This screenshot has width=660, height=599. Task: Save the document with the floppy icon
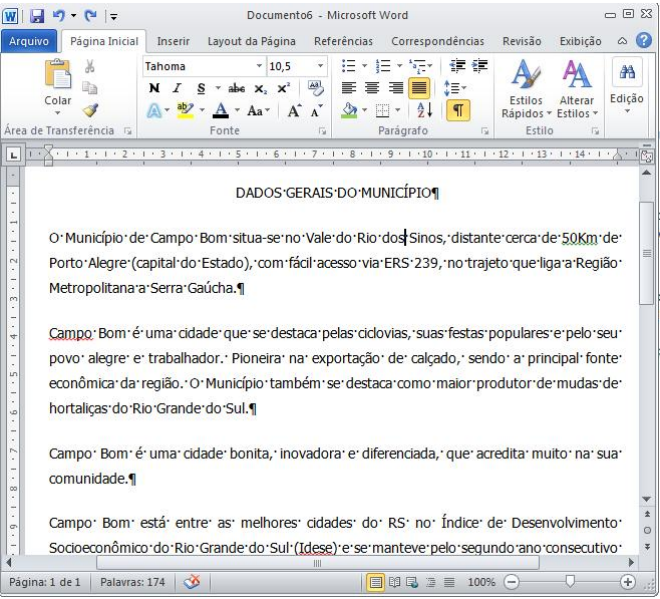click(x=37, y=16)
